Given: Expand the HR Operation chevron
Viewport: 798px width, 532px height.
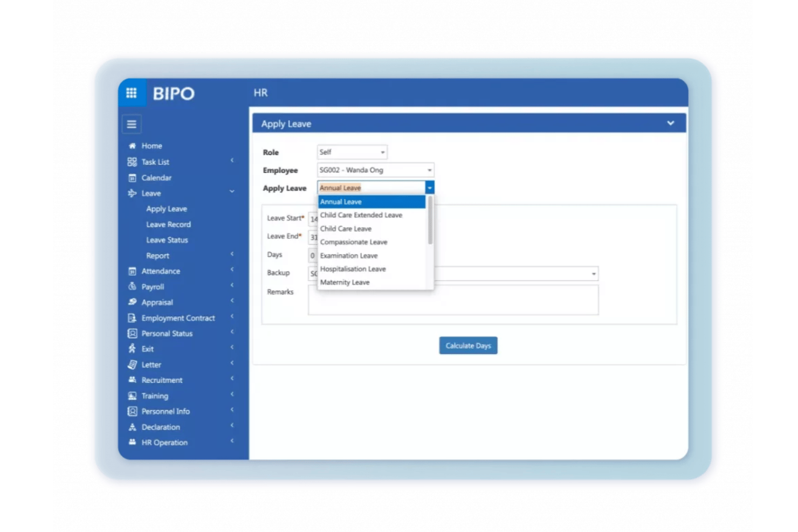Looking at the screenshot, I should 232,440.
